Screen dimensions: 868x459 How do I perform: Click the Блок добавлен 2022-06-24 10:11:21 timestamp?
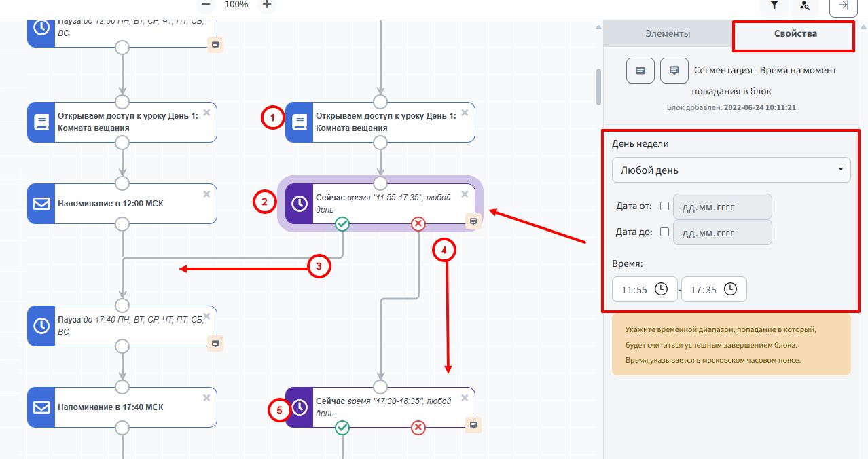[731, 107]
